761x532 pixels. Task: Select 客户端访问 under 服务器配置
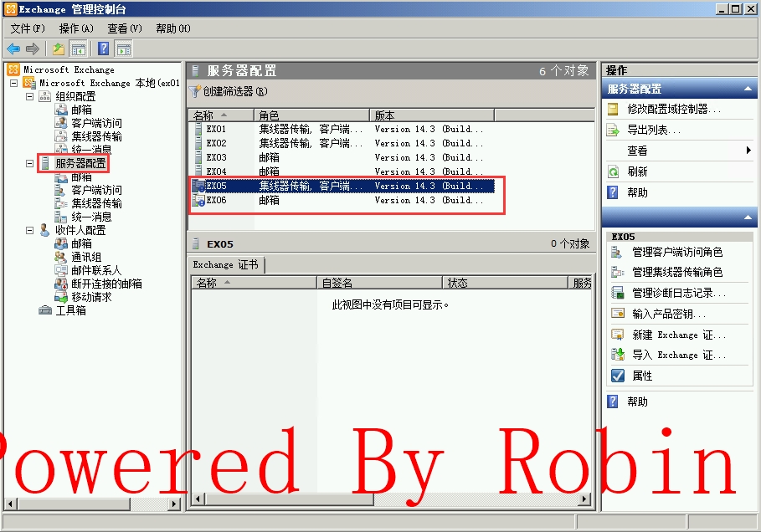pos(96,190)
